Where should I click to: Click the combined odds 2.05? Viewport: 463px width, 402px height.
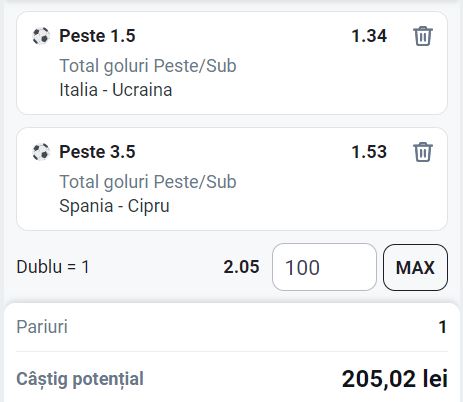point(241,267)
